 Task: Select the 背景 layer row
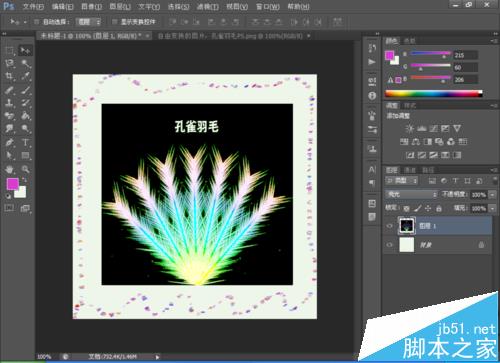[437, 245]
